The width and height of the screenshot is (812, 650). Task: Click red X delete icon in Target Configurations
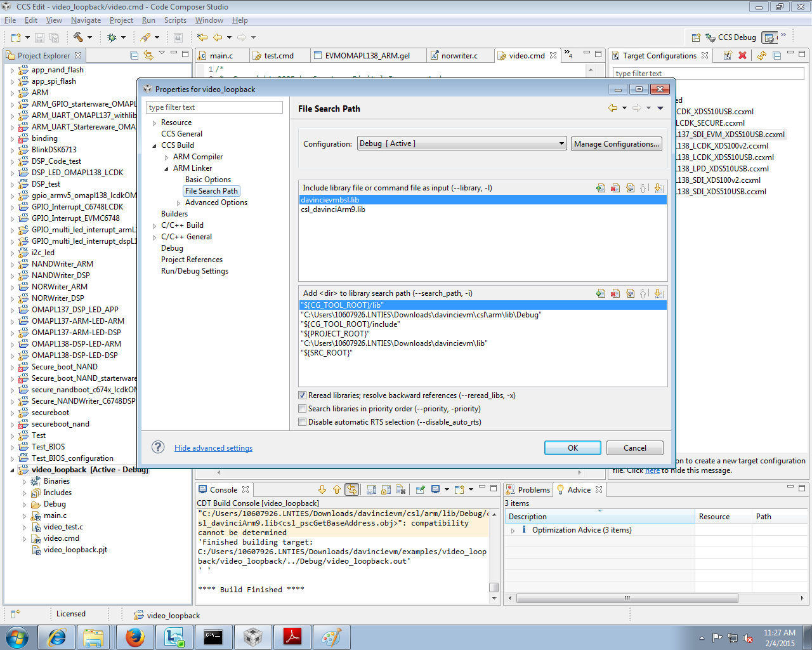click(742, 55)
